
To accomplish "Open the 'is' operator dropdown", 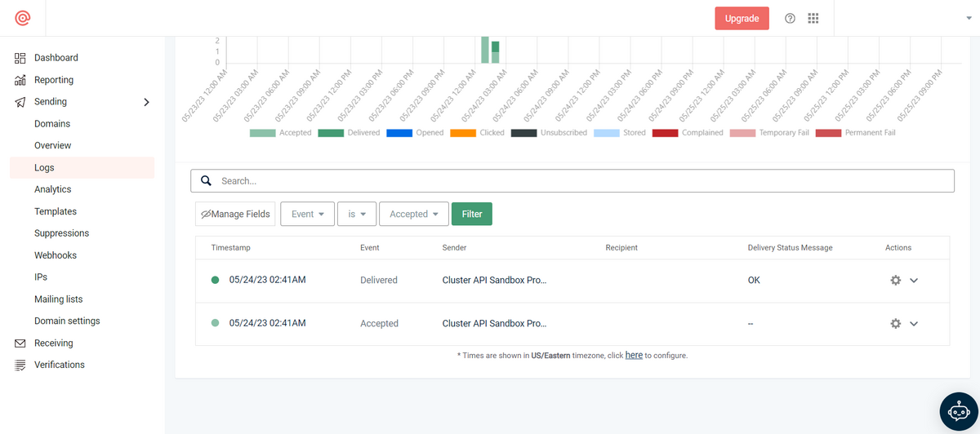I will coord(357,214).
